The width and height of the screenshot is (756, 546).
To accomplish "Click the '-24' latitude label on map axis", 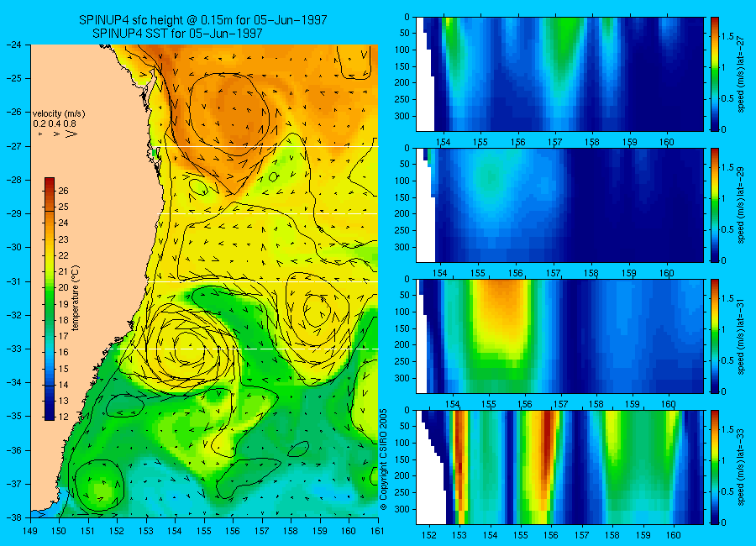I will tap(13, 45).
